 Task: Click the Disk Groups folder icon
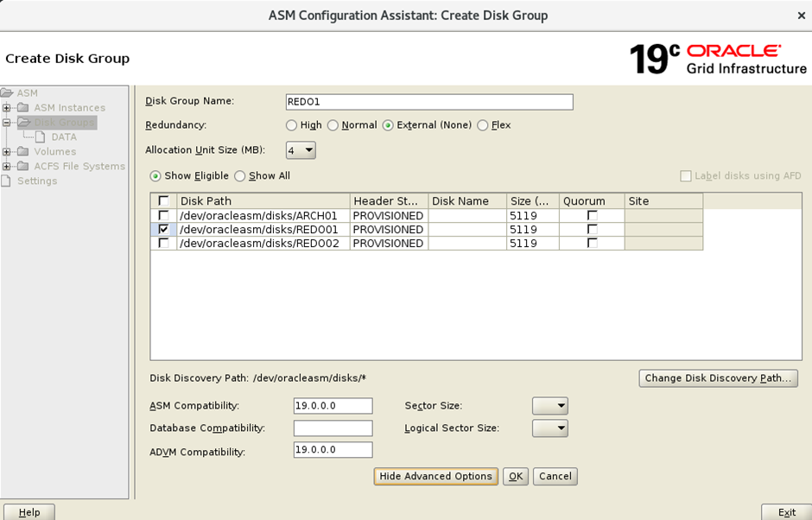point(24,122)
